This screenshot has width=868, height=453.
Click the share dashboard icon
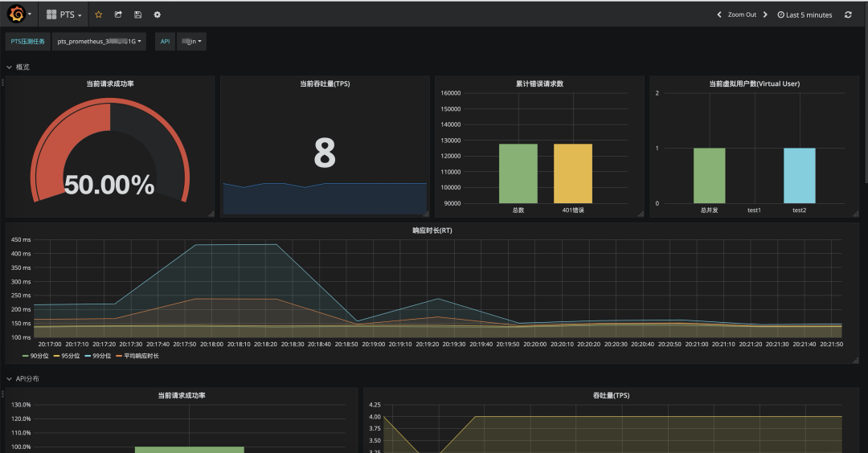click(118, 14)
